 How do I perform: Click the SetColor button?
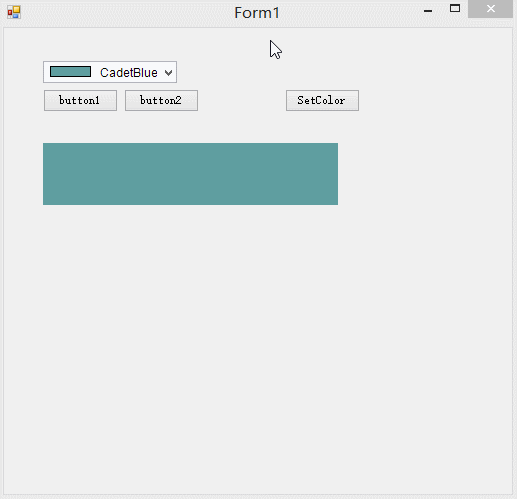pyautogui.click(x=322, y=100)
